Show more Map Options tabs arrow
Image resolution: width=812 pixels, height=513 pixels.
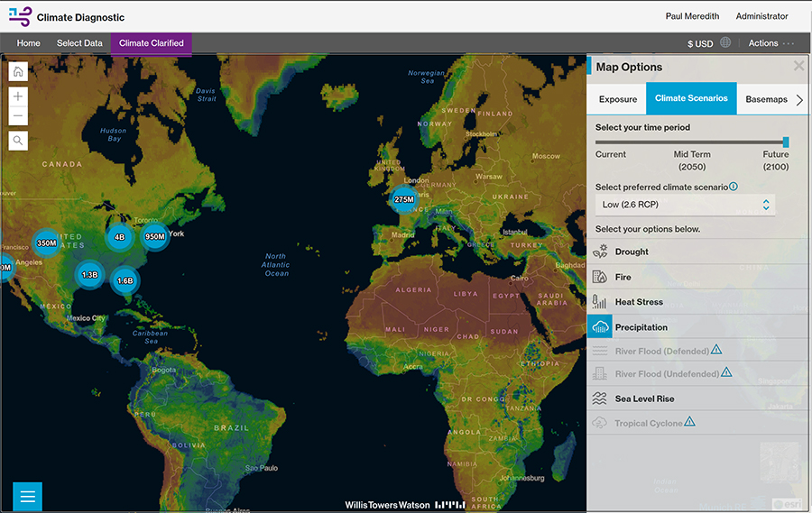coord(799,99)
